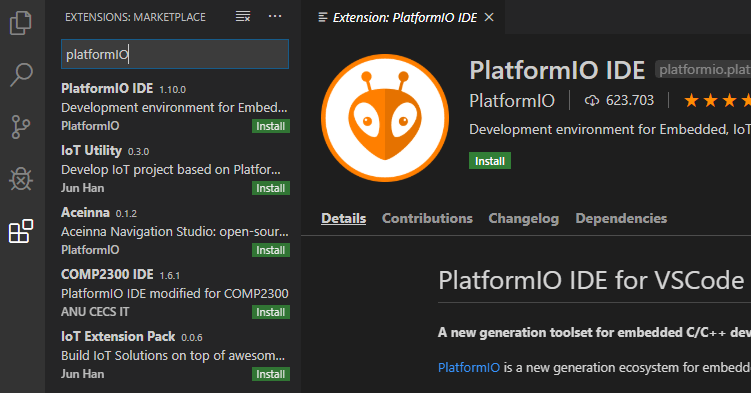Click 'PlatformIO IDE for VSCode' heading
The image size is (751, 393).
(591, 281)
